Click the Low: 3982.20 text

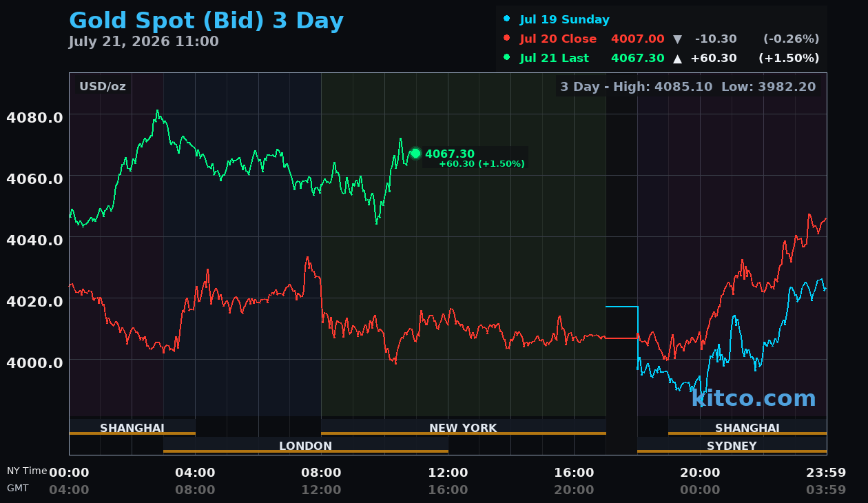[x=768, y=87]
